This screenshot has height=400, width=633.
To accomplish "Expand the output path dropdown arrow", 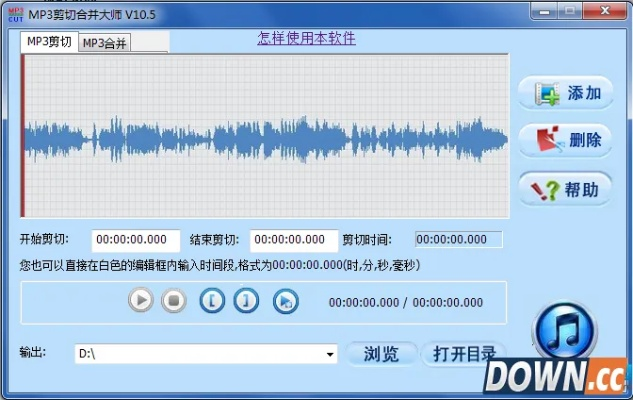I will click(330, 354).
